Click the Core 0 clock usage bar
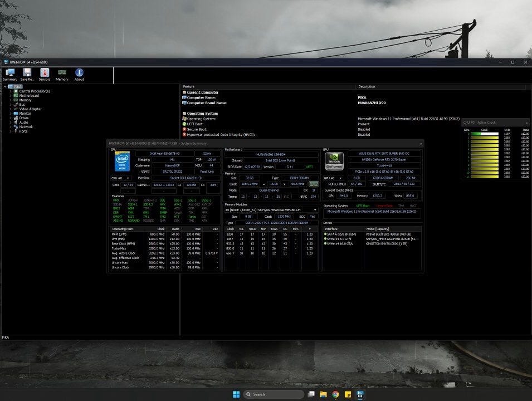Viewport: 532px width, 401px height. [x=485, y=134]
